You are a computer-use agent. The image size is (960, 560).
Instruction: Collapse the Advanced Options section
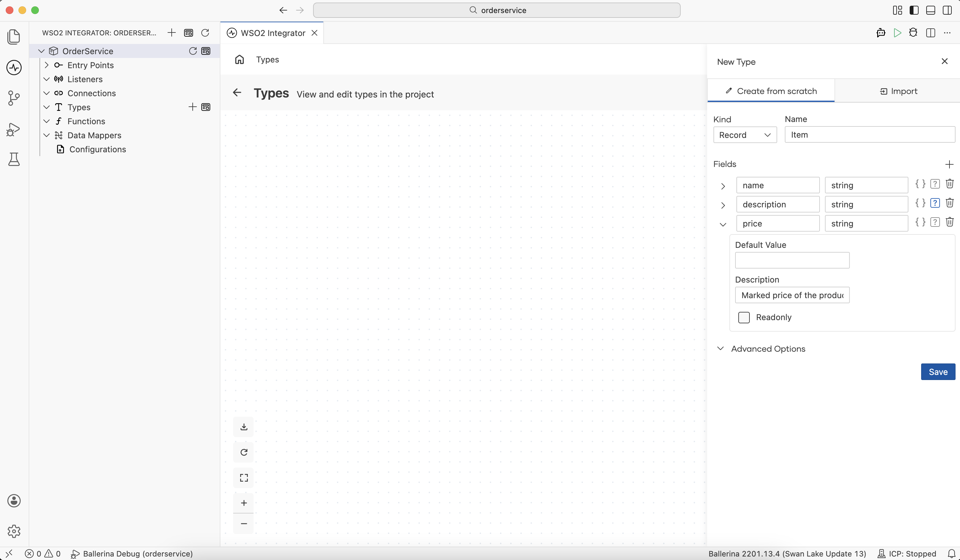[x=720, y=348]
